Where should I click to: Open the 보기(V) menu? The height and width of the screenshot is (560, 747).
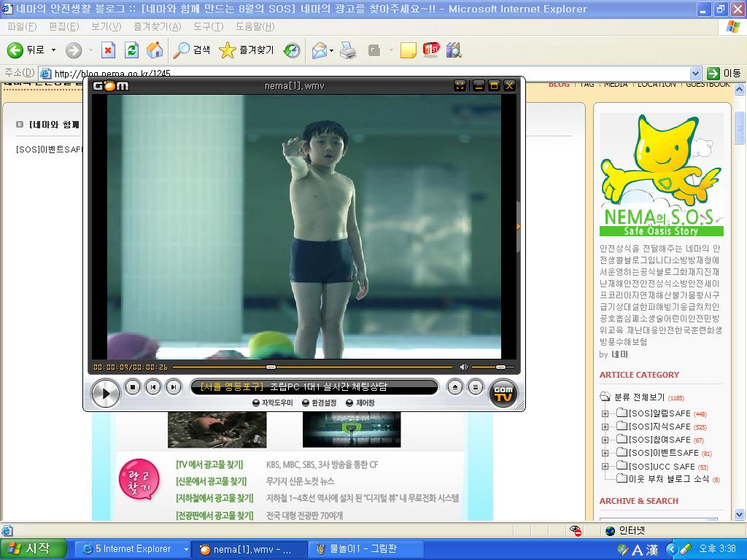click(x=107, y=27)
